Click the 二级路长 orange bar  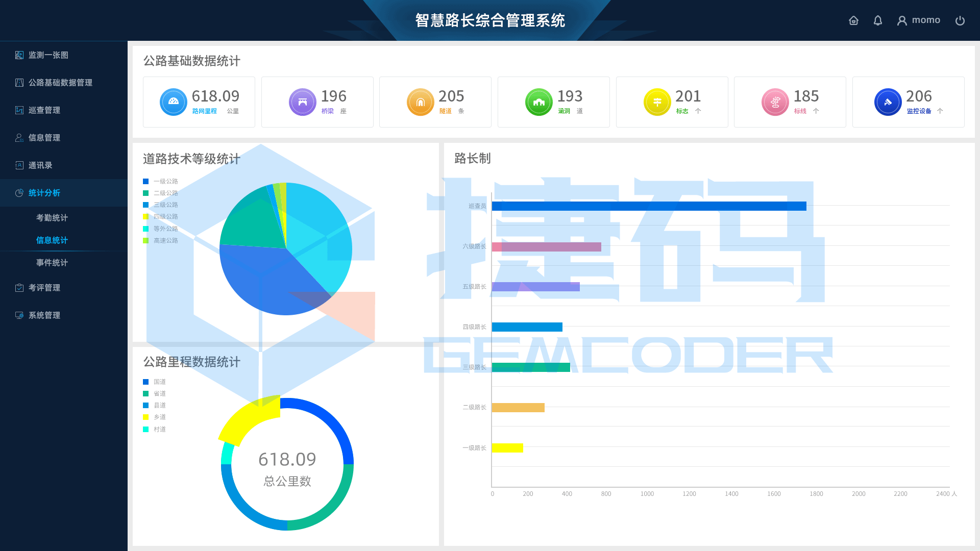(x=518, y=408)
